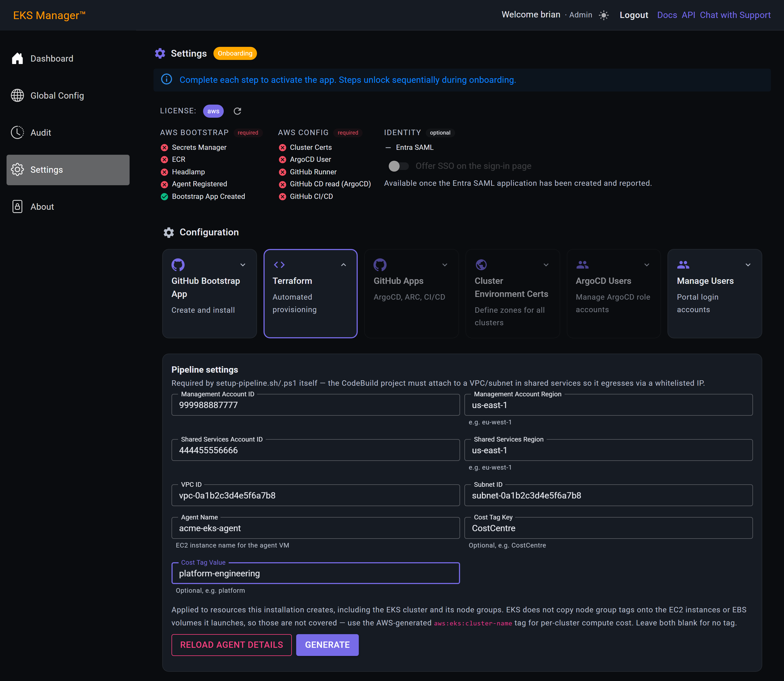The width and height of the screenshot is (784, 681).
Task: Click the Cost Tag Key input field
Action: (x=608, y=528)
